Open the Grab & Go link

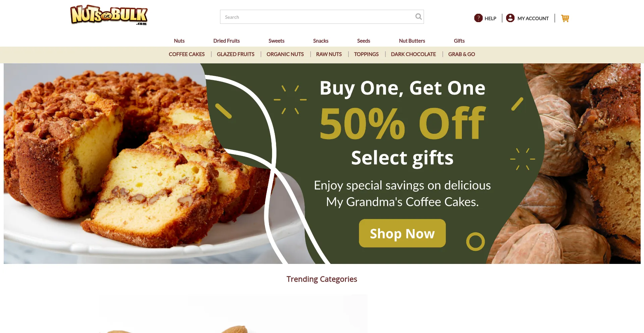click(462, 54)
